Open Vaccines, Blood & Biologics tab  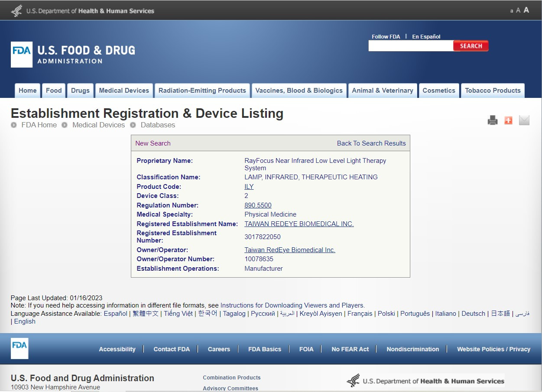(299, 91)
